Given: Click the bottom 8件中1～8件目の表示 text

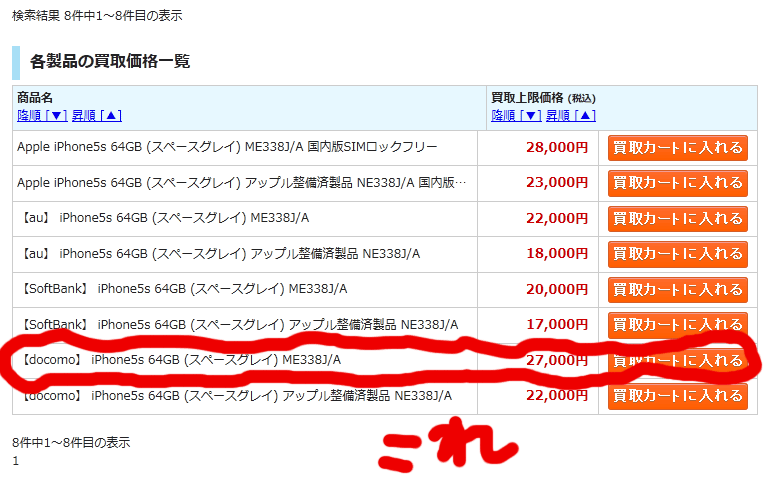Looking at the screenshot, I should (71, 443).
